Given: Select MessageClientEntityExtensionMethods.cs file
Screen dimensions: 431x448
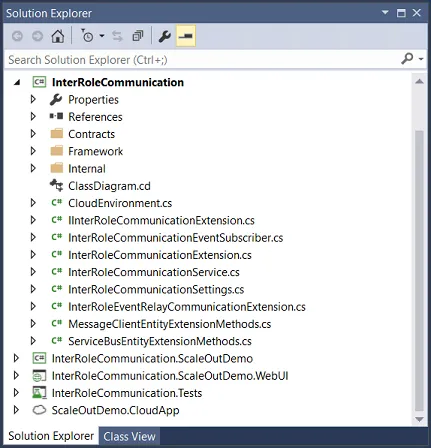Looking at the screenshot, I should pyautogui.click(x=170, y=324).
